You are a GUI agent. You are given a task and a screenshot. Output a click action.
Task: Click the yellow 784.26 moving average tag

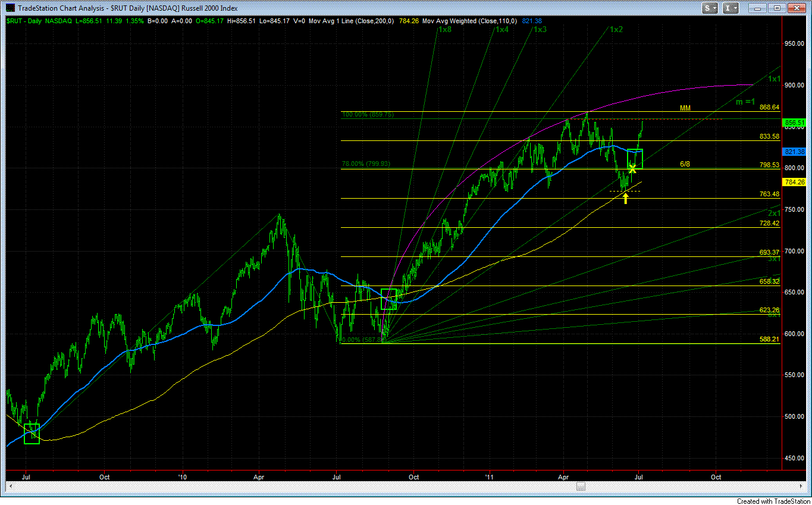(795, 182)
